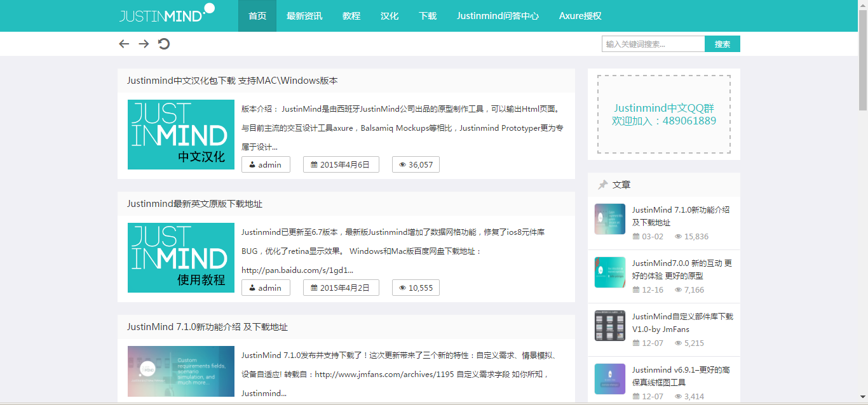Open Justinmind问答中心 menu item
Screen dimensions: 868x405
pos(498,16)
